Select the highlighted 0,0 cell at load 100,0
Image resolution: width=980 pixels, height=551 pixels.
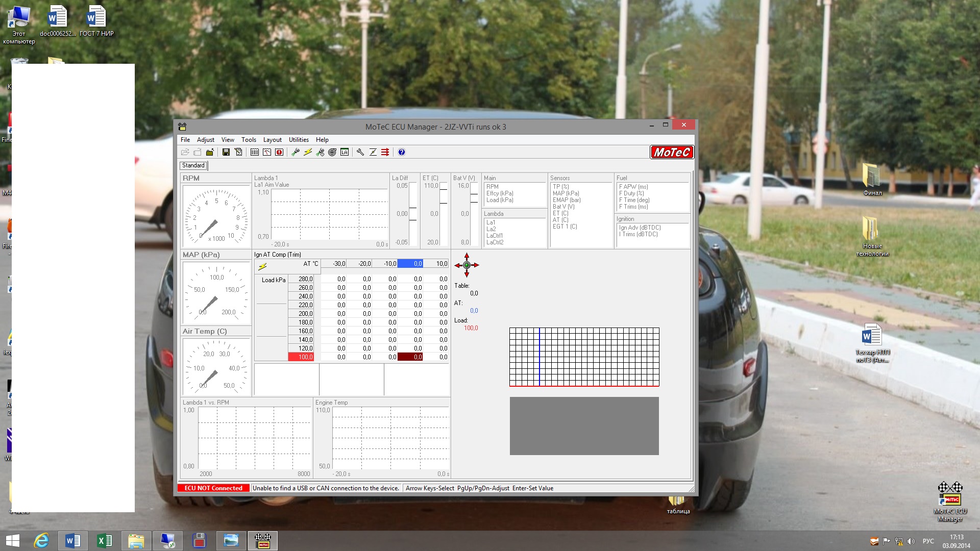pos(410,357)
